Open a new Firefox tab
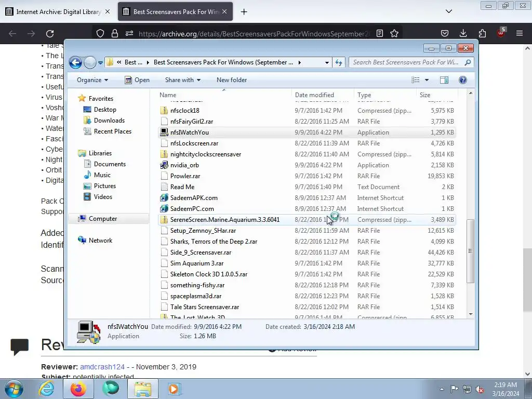The image size is (532, 399). coord(244,12)
